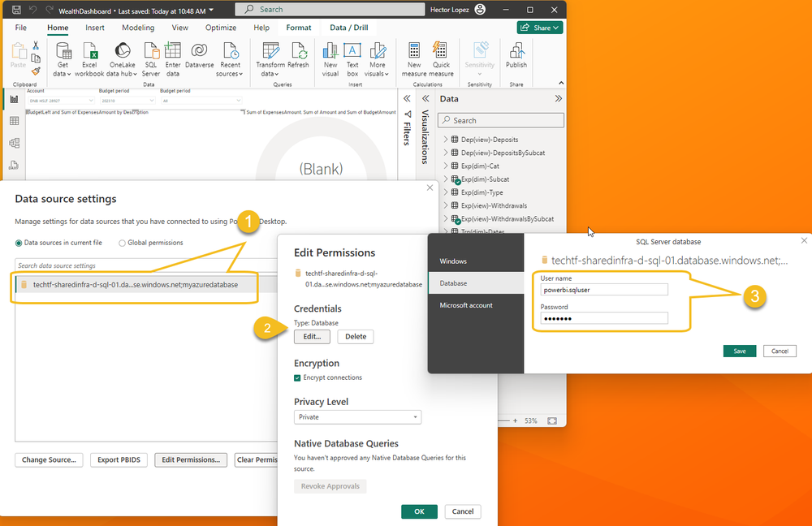812x526 pixels.
Task: Click the Edit... credentials button
Action: coord(312,336)
